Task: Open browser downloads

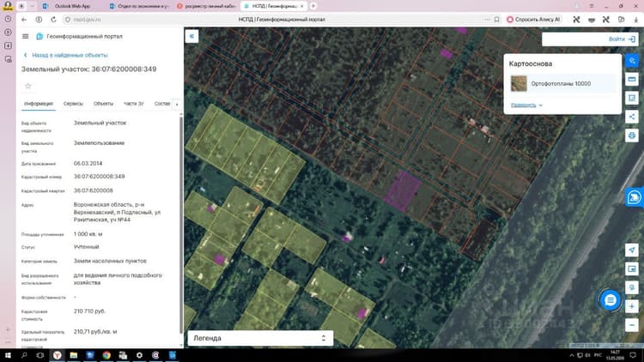Action: 635,19
